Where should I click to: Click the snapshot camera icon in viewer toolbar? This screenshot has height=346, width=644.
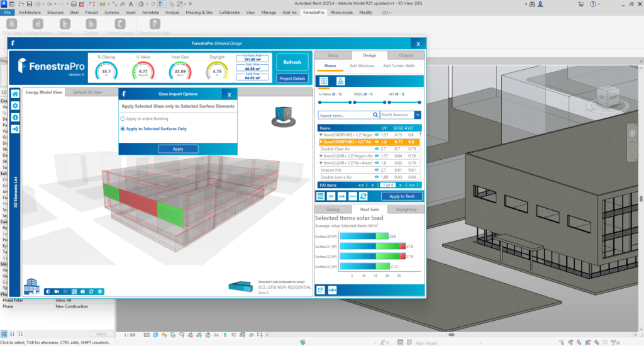(x=82, y=291)
